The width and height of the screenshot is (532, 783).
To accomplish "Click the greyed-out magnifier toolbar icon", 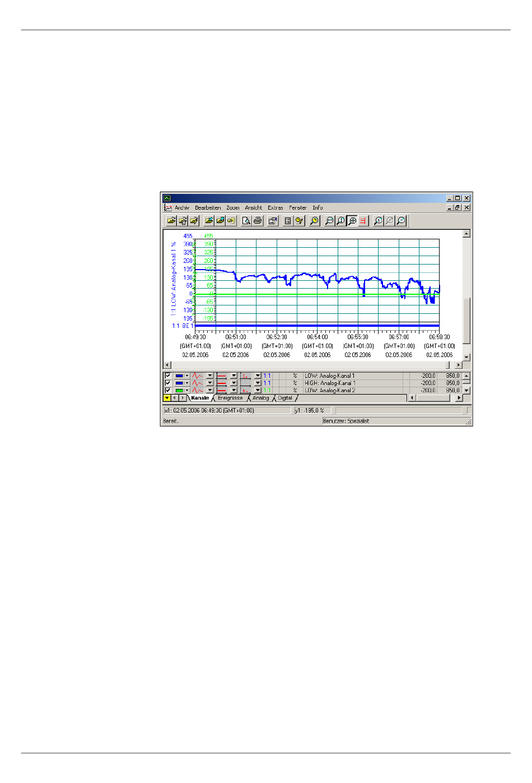I will click(x=390, y=221).
